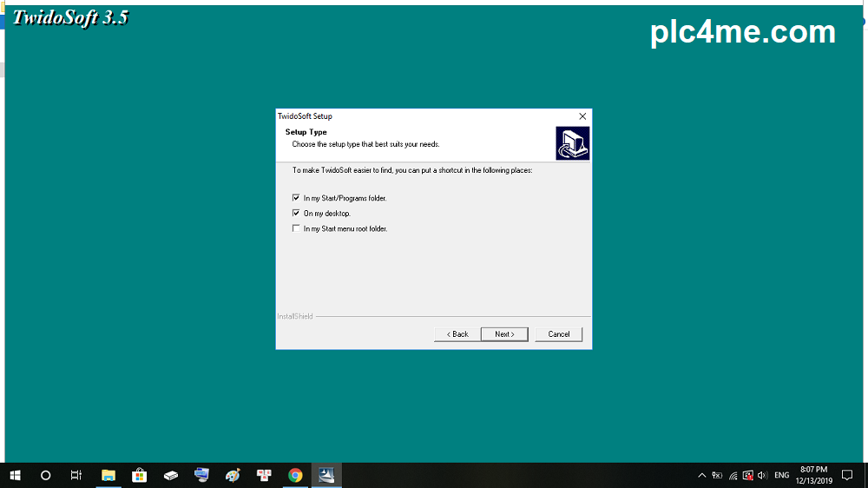The height and width of the screenshot is (488, 868).
Task: Open the Paint palette taskbar icon
Action: point(233,475)
